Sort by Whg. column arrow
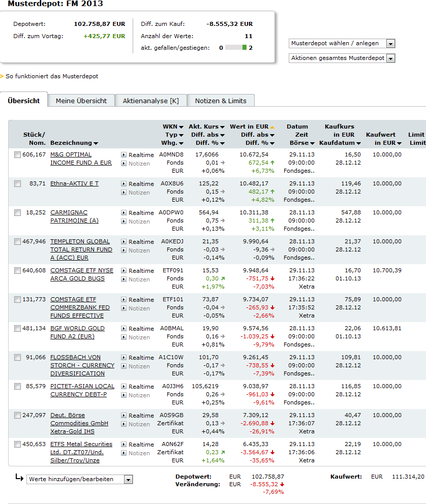This screenshot has width=426, height=504. click(181, 143)
